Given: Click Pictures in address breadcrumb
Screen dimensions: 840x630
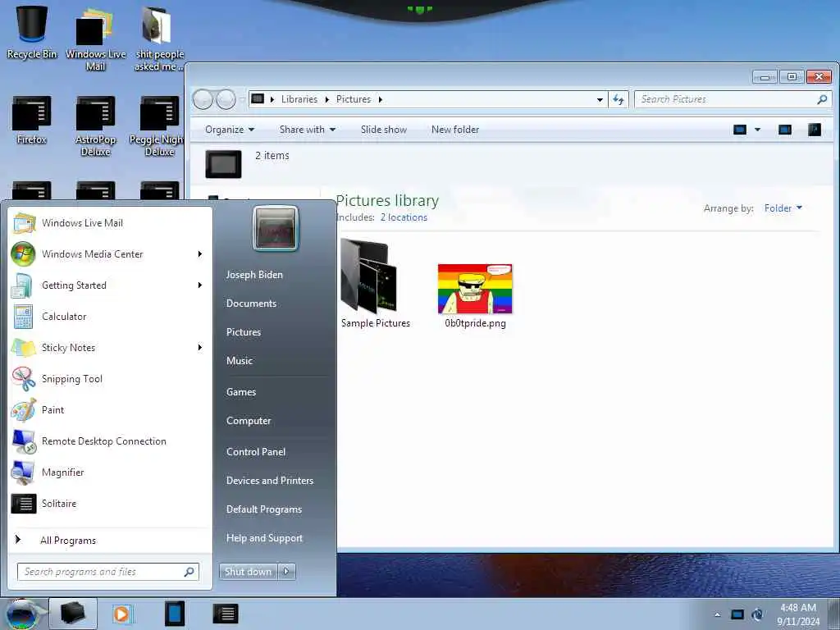Looking at the screenshot, I should pos(354,99).
